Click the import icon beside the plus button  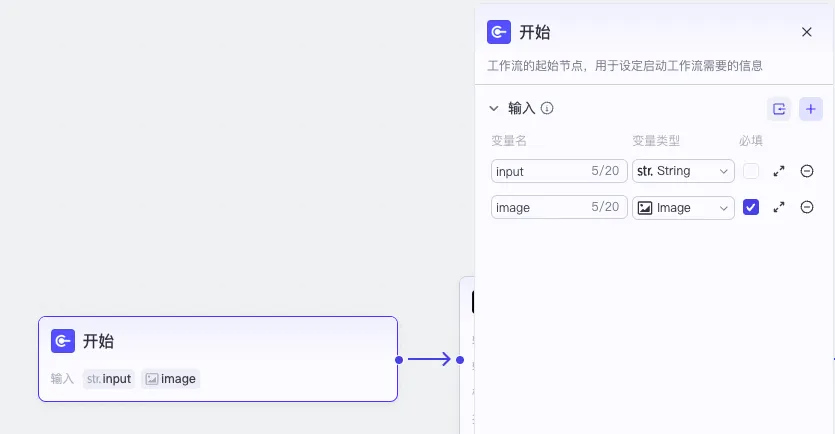(x=779, y=109)
